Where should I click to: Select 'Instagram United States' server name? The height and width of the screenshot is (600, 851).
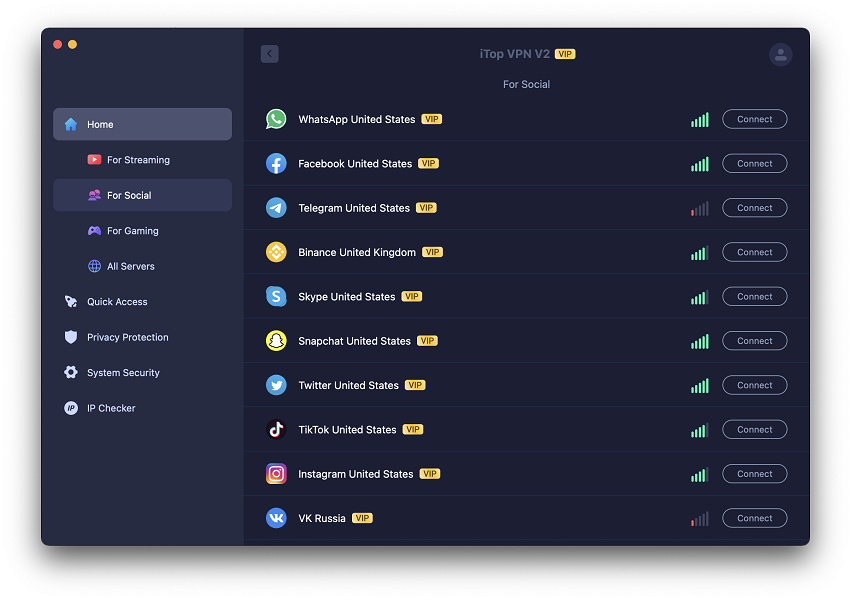[355, 474]
